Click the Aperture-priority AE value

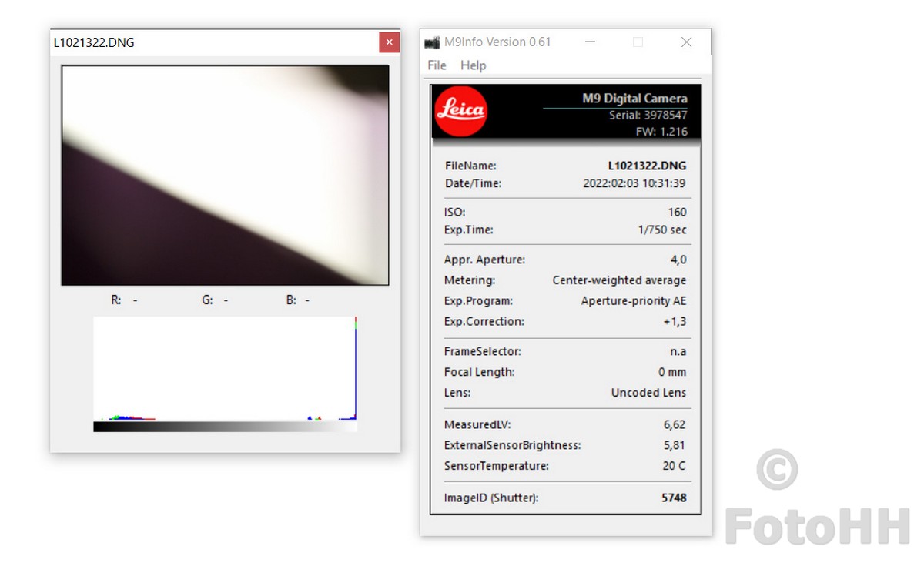coord(633,301)
